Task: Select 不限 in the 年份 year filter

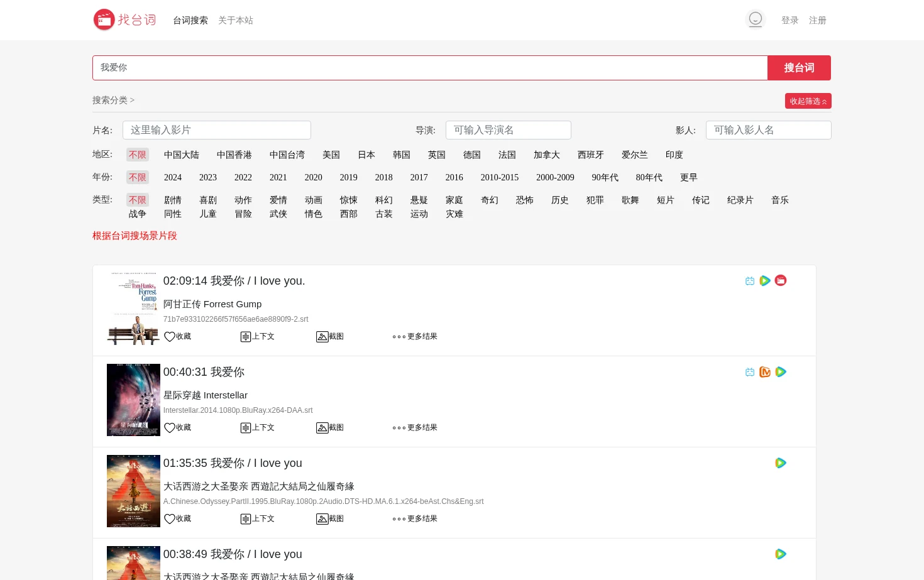Action: 138,177
